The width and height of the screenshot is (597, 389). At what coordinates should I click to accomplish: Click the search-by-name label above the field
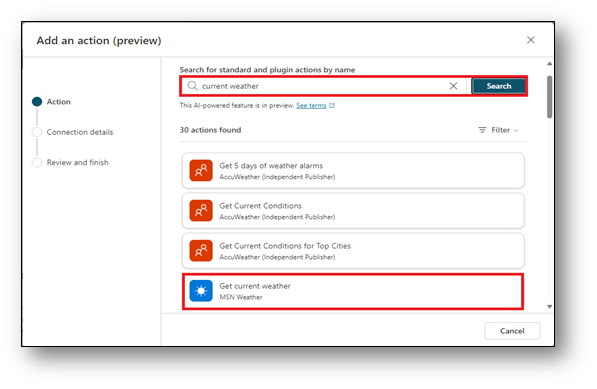(x=267, y=70)
